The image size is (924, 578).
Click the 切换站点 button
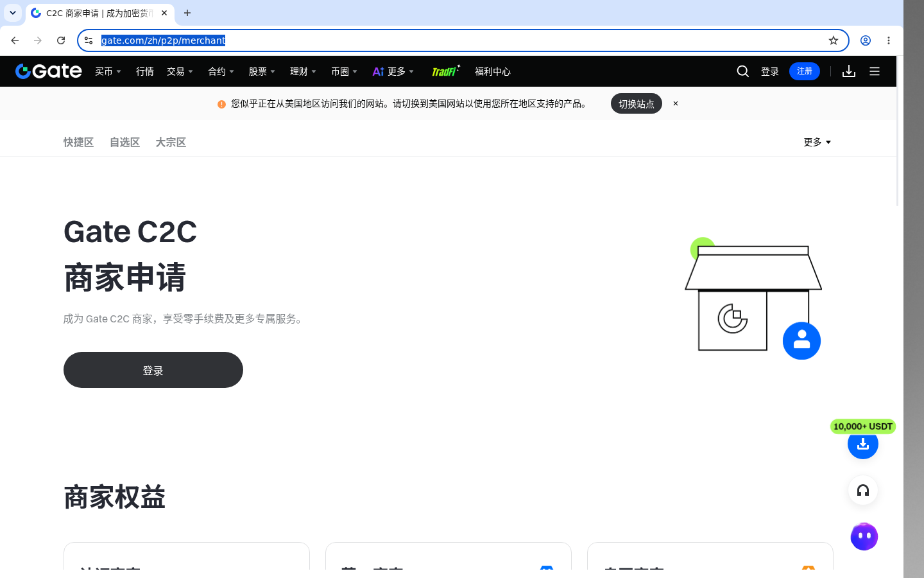637,103
